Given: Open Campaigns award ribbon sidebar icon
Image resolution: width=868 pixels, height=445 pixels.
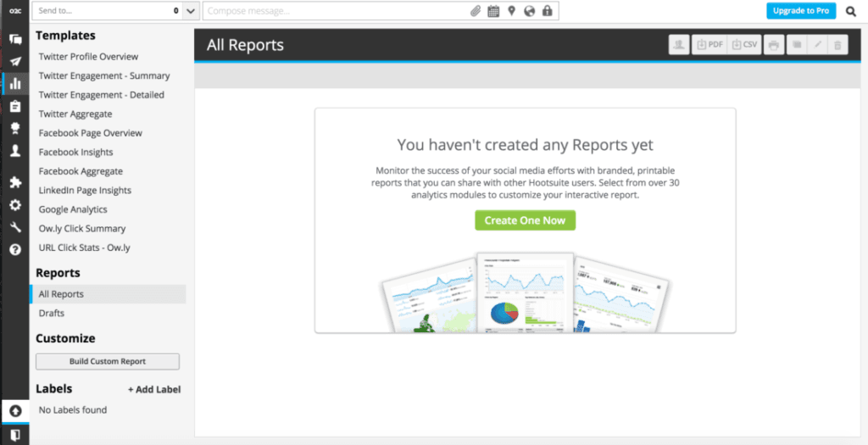Looking at the screenshot, I should pyautogui.click(x=15, y=128).
